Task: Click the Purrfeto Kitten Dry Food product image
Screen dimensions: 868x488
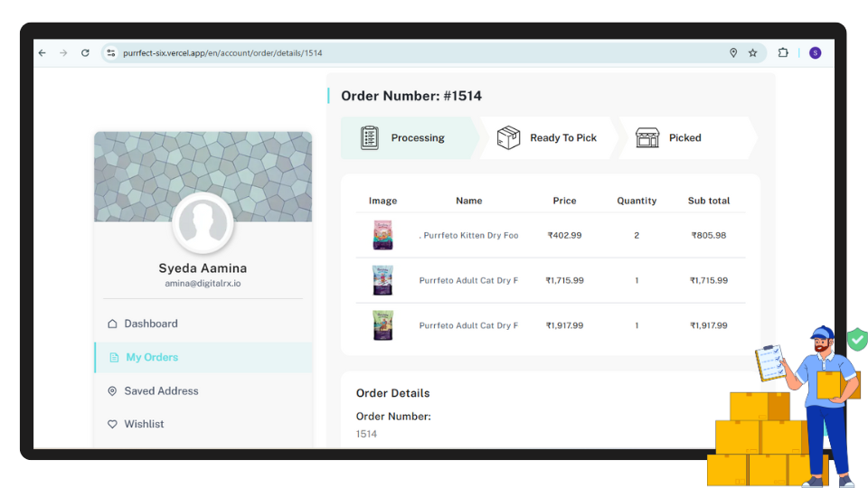Action: (383, 235)
